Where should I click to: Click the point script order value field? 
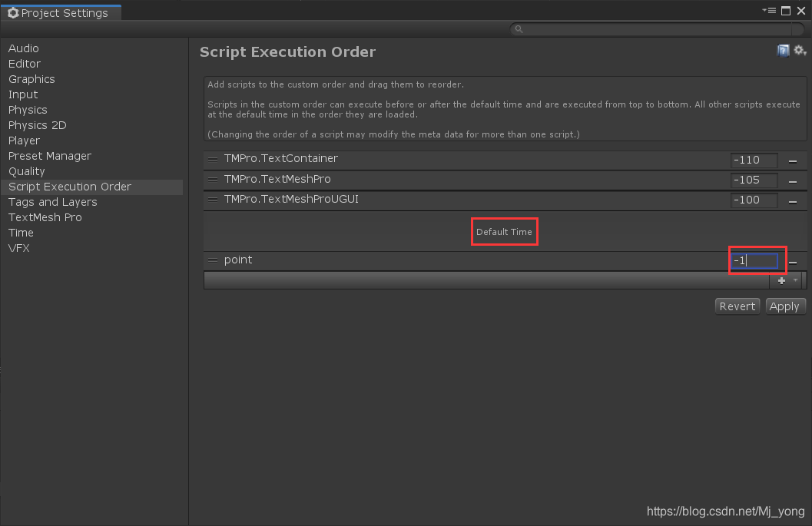pos(754,261)
